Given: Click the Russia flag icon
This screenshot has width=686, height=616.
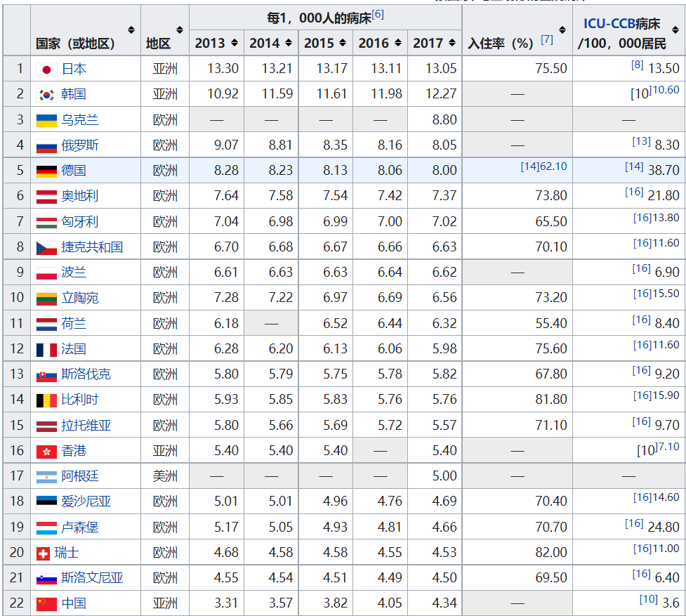Looking at the screenshot, I should pyautogui.click(x=46, y=145).
